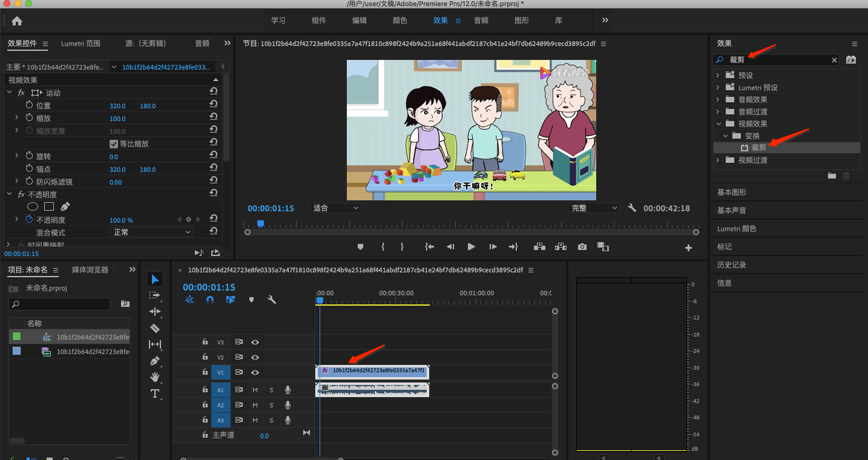868x460 pixels.
Task: Select the Ripple Edit tool
Action: (155, 312)
